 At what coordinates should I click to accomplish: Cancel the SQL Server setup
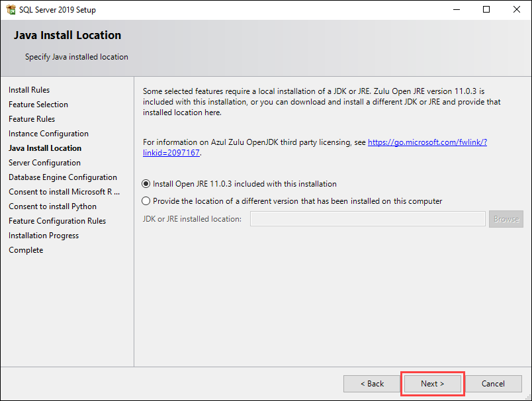tap(494, 384)
